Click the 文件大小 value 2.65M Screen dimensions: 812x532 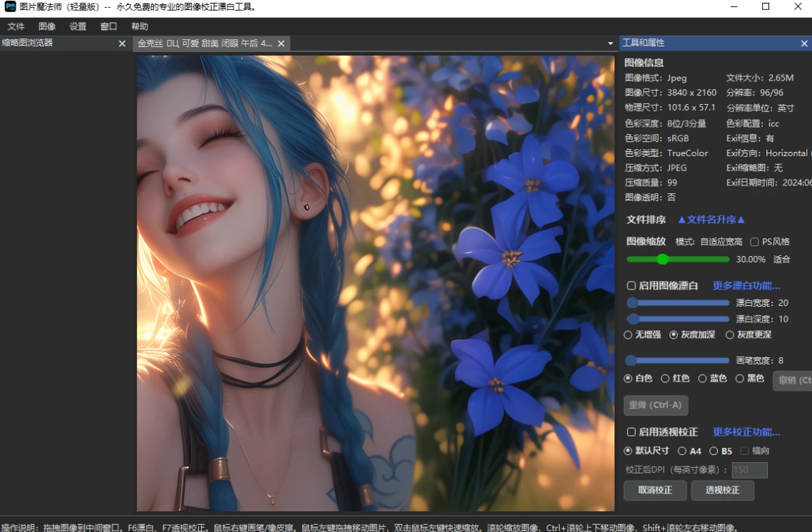pos(781,78)
